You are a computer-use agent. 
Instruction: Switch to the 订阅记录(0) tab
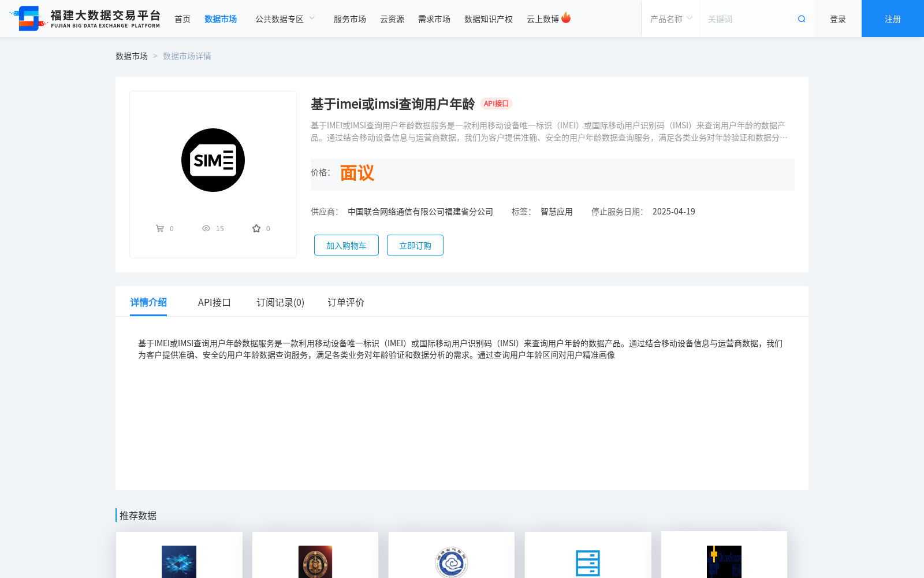281,302
